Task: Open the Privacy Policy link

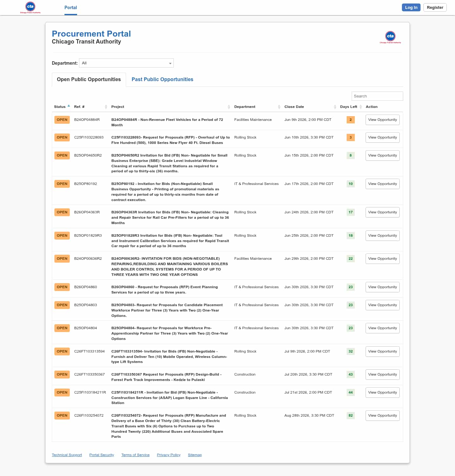Action: tap(169, 455)
